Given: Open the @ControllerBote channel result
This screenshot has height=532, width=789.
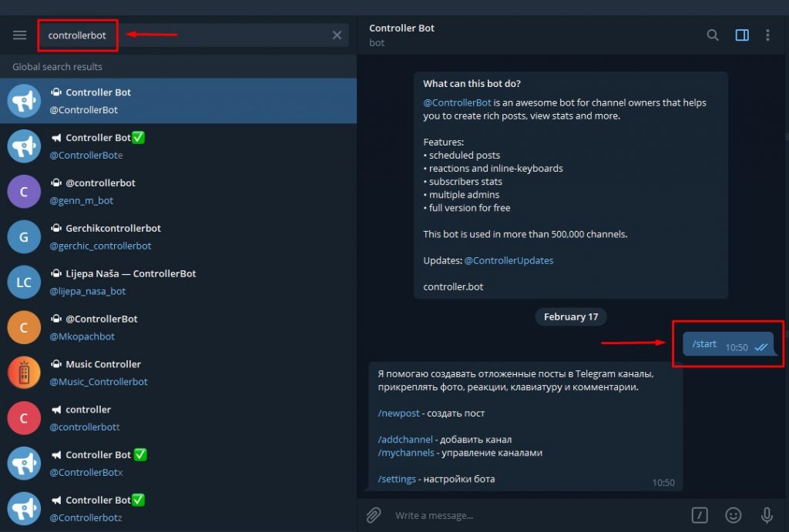Looking at the screenshot, I should 178,146.
